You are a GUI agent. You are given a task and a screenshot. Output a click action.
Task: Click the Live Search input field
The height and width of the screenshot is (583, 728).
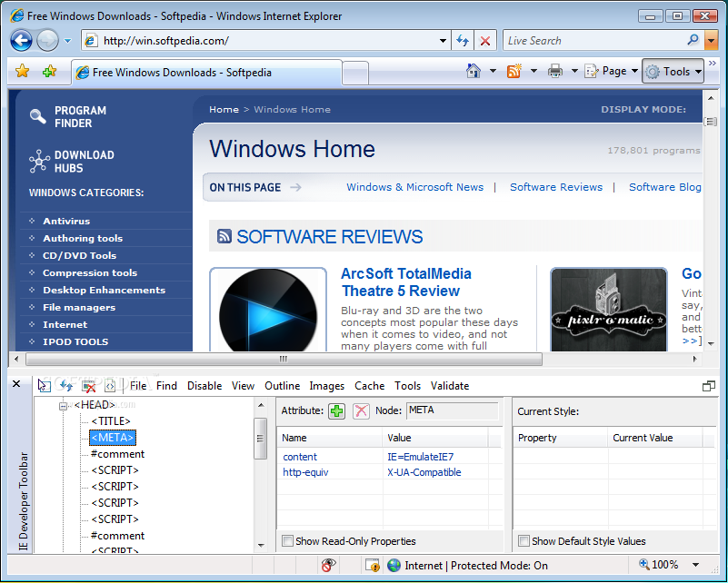point(594,40)
